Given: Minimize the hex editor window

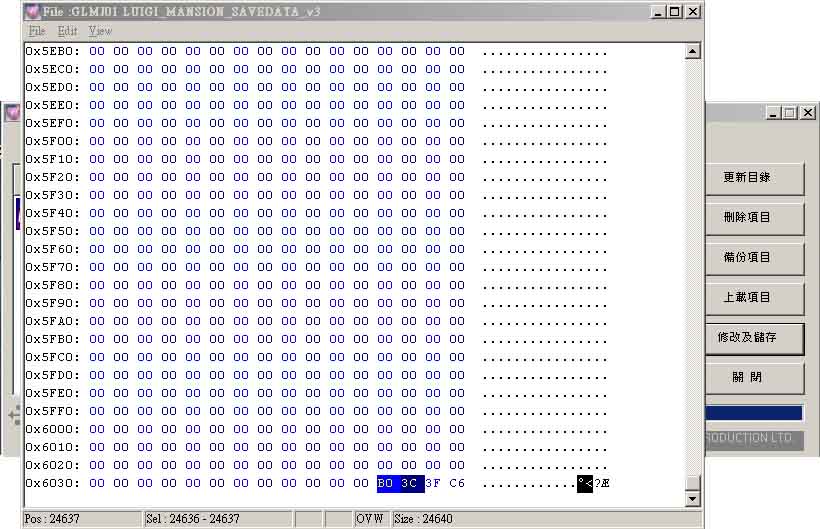Looking at the screenshot, I should [658, 12].
